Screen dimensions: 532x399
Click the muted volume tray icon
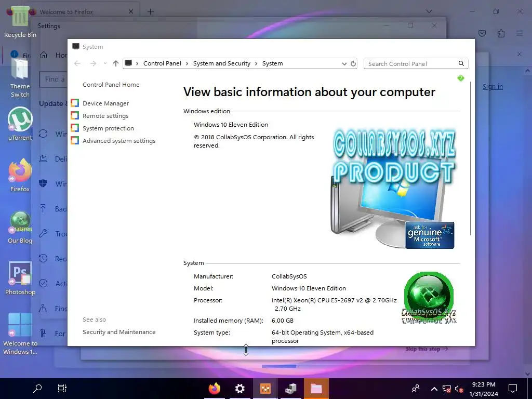pos(459,389)
